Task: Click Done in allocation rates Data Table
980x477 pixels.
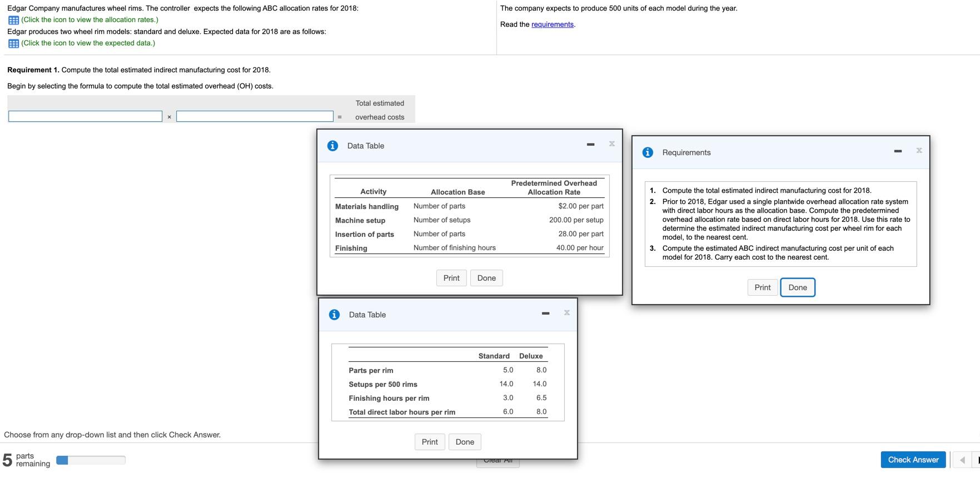Action: [486, 278]
